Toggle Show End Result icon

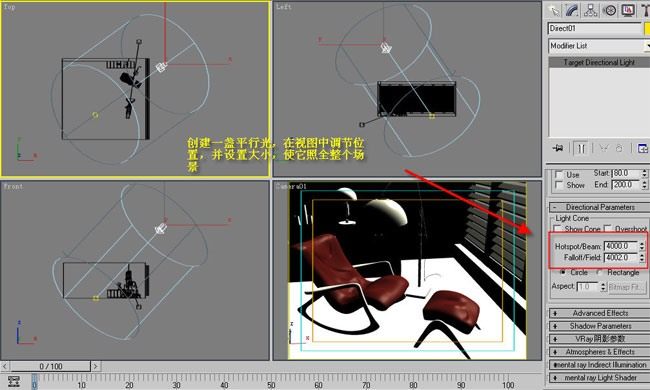(581, 148)
